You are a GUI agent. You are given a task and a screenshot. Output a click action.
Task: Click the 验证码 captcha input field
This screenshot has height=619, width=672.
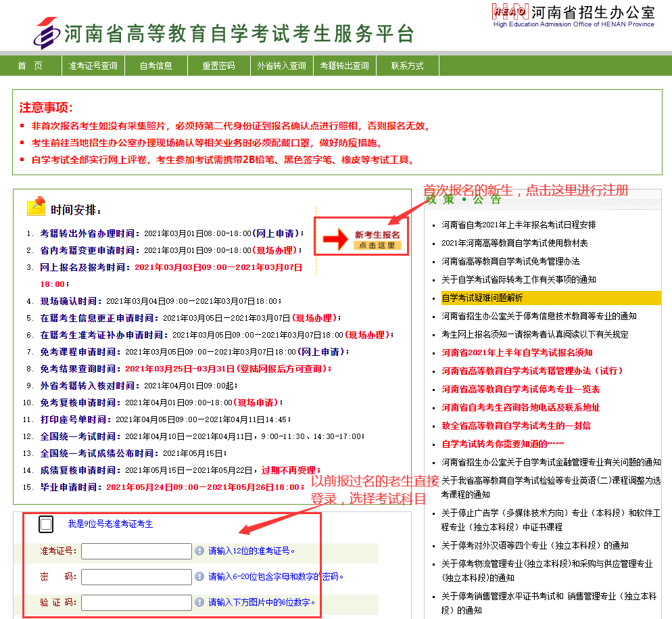(137, 603)
